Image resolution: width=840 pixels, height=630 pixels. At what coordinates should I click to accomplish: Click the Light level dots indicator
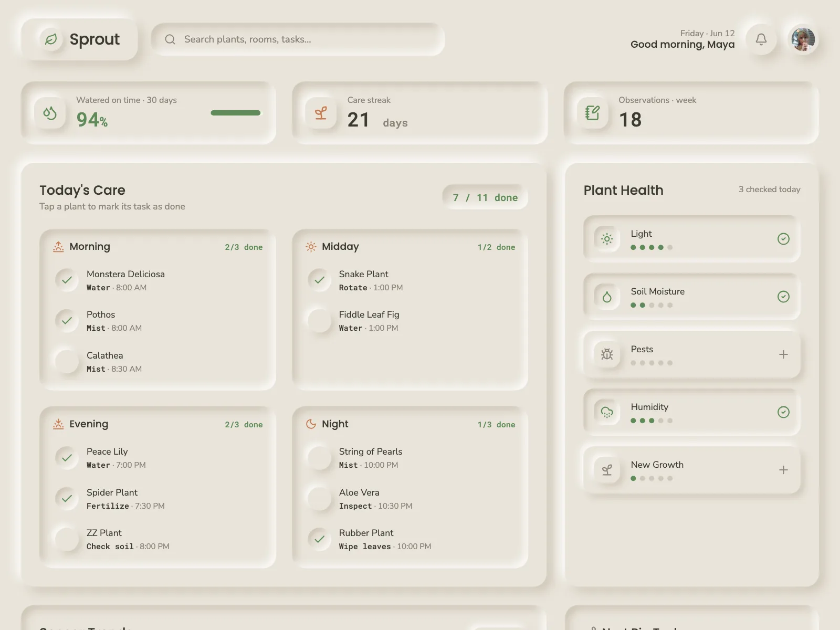pyautogui.click(x=652, y=247)
